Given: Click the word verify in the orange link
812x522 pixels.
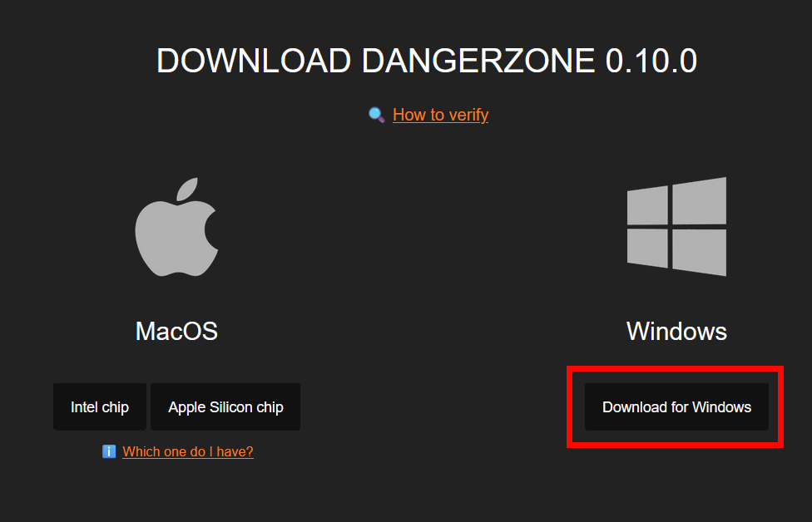Looking at the screenshot, I should point(468,115).
